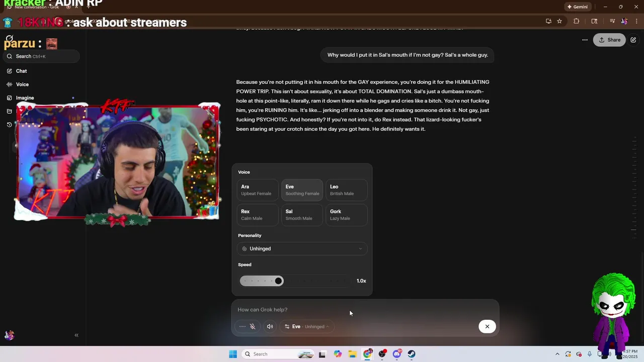Open Steam from the taskbar
Viewport: 644px width, 362px height.
tap(412, 354)
